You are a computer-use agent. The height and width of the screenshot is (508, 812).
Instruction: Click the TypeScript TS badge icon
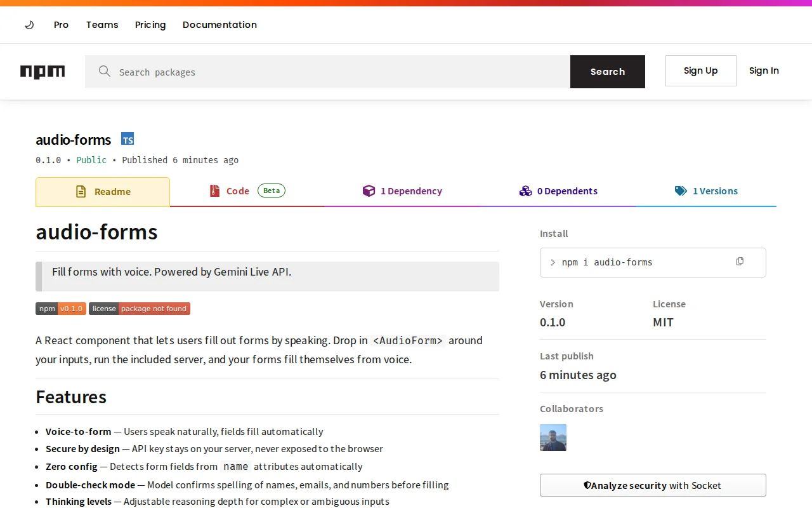128,140
